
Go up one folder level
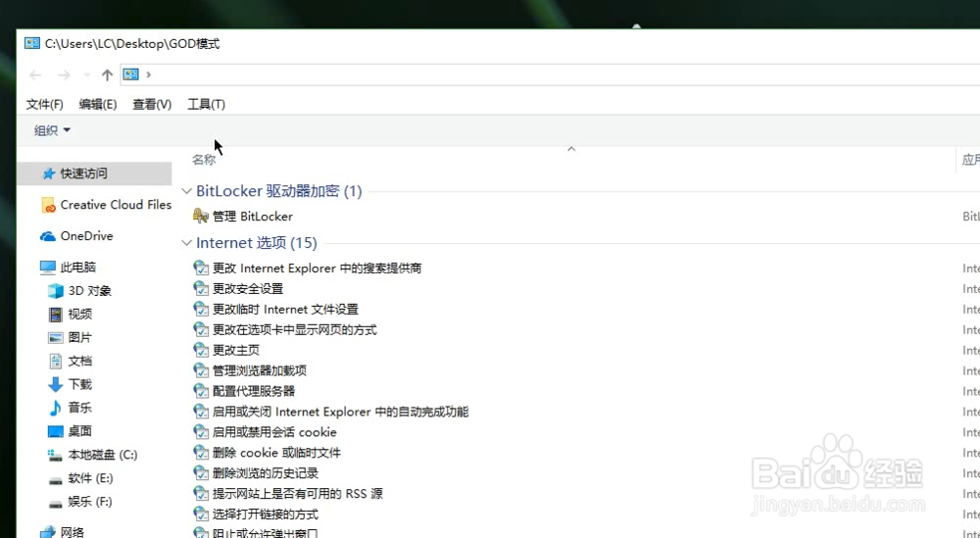pyautogui.click(x=107, y=75)
